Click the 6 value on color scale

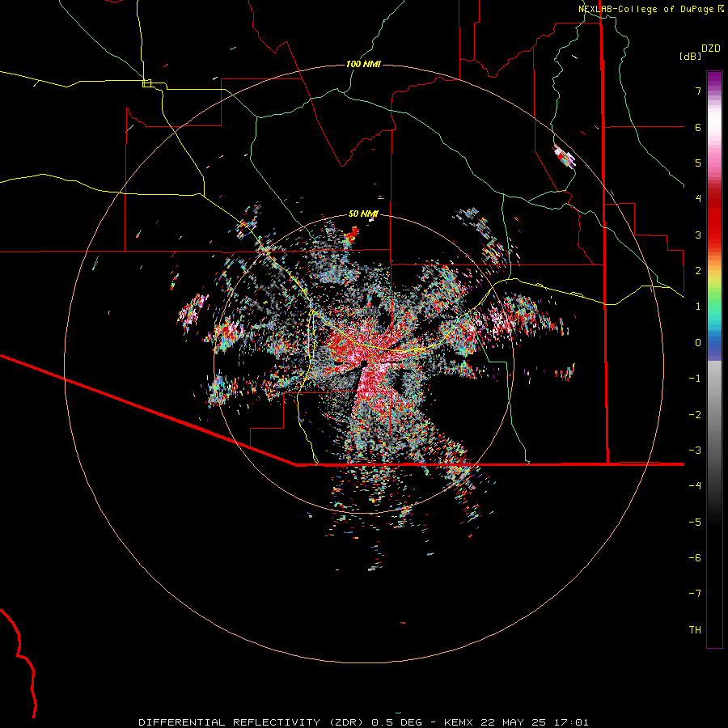pyautogui.click(x=698, y=127)
